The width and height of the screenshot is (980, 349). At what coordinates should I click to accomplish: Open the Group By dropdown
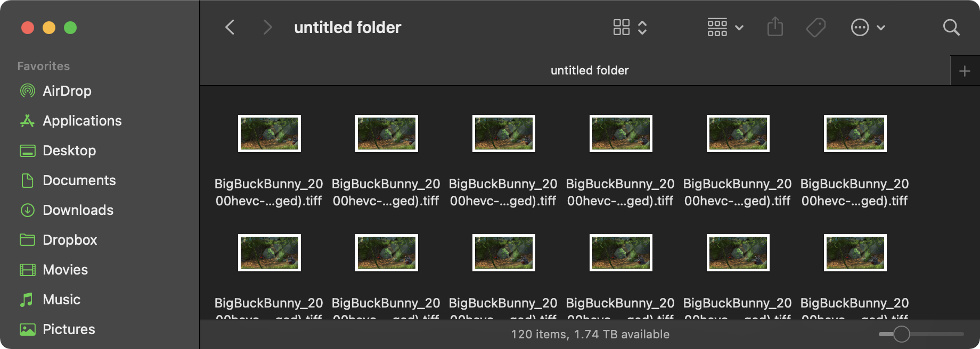click(725, 27)
